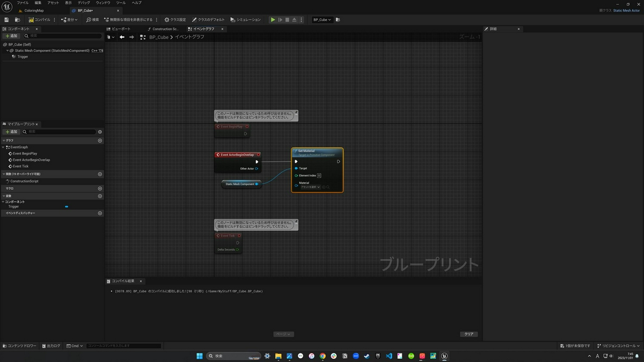Click the graph navigate forward arrow

pos(131,37)
